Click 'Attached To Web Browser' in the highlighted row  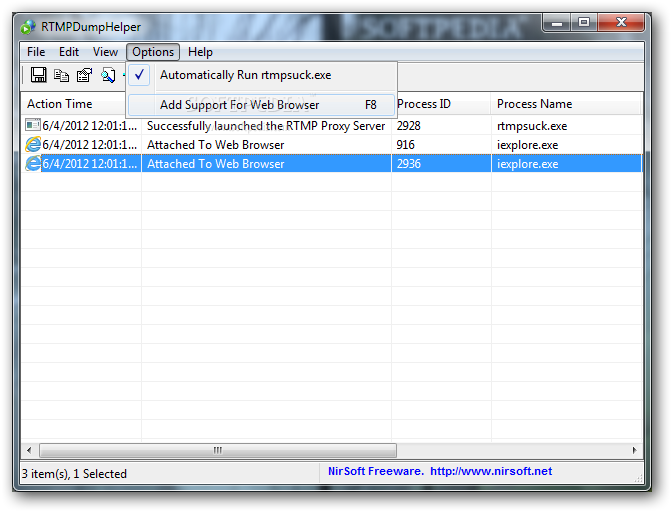216,164
